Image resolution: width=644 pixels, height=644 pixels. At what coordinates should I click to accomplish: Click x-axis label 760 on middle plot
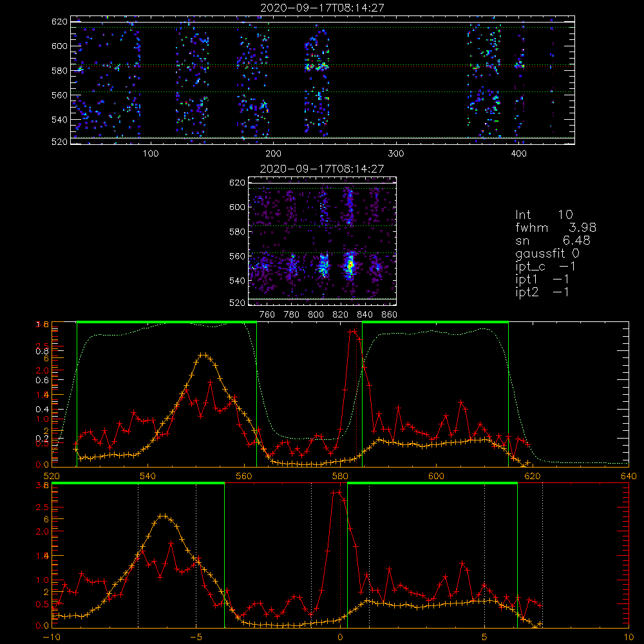click(x=267, y=315)
